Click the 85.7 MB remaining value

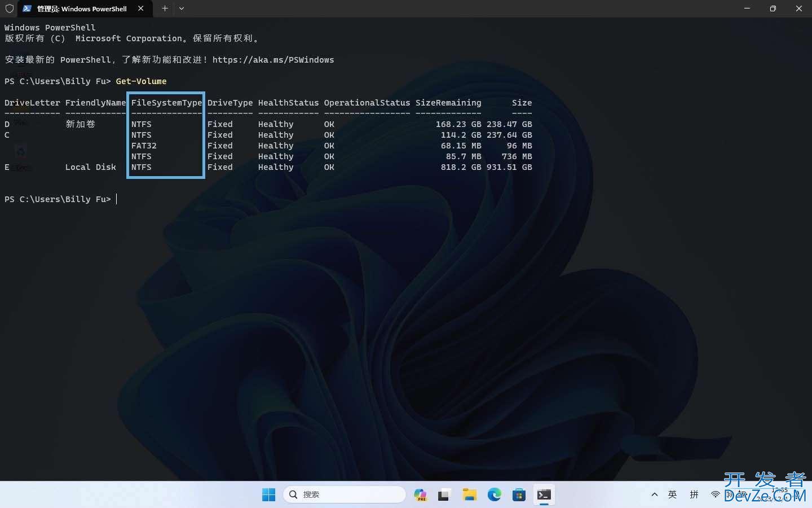(x=464, y=156)
